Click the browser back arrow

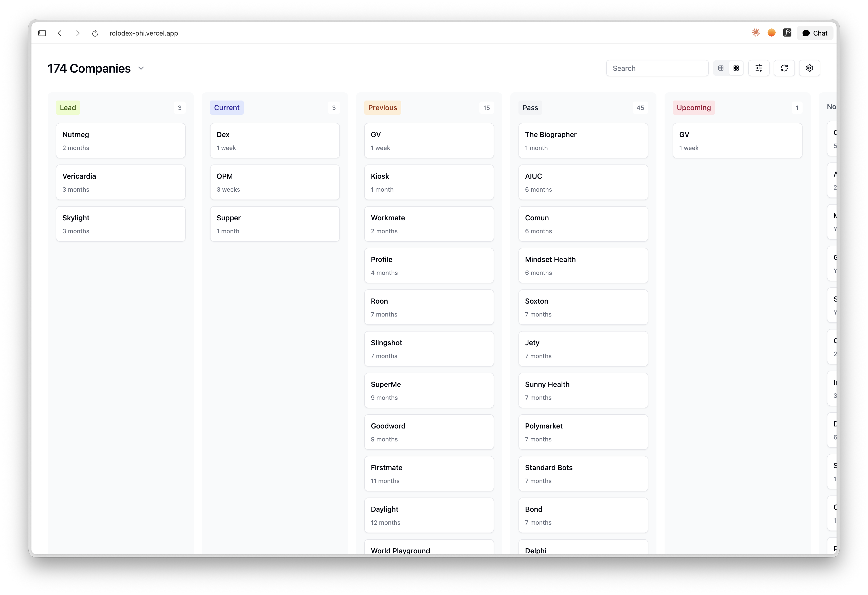pyautogui.click(x=60, y=33)
